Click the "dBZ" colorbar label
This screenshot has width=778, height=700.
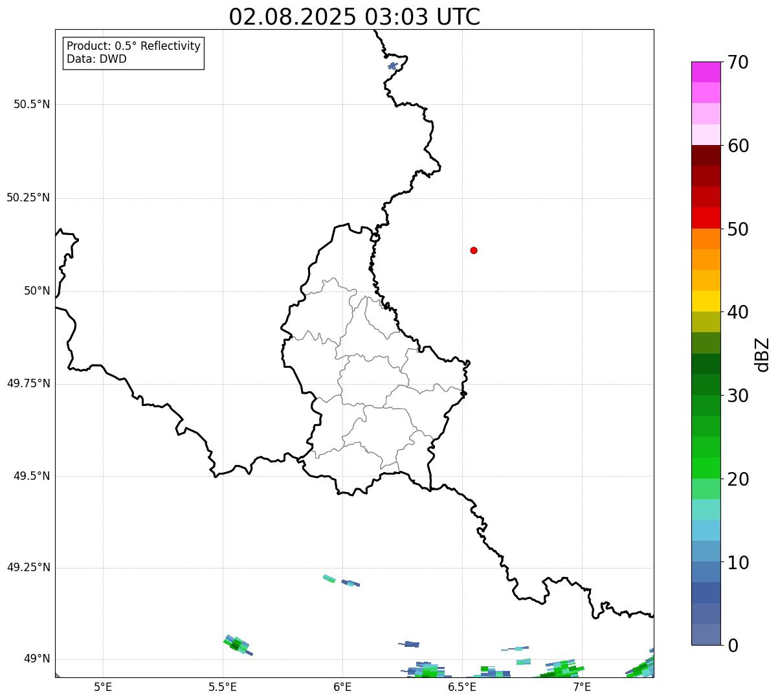[x=762, y=354]
